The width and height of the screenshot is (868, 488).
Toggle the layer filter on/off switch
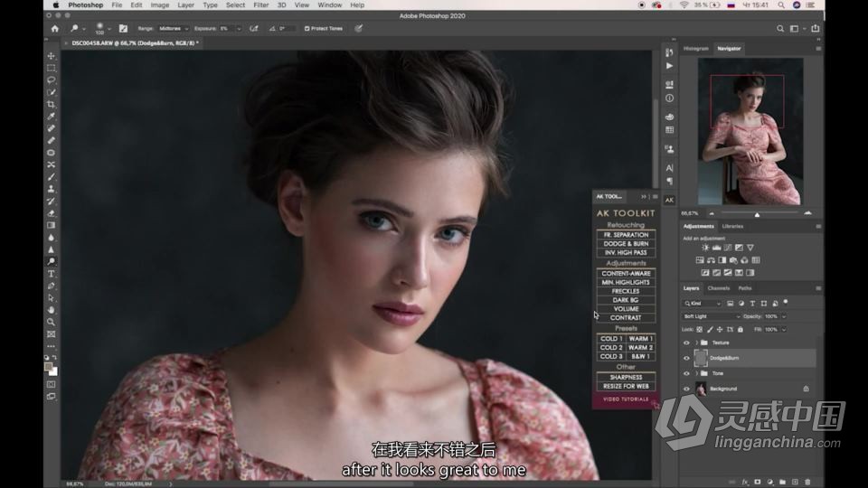[x=786, y=302]
